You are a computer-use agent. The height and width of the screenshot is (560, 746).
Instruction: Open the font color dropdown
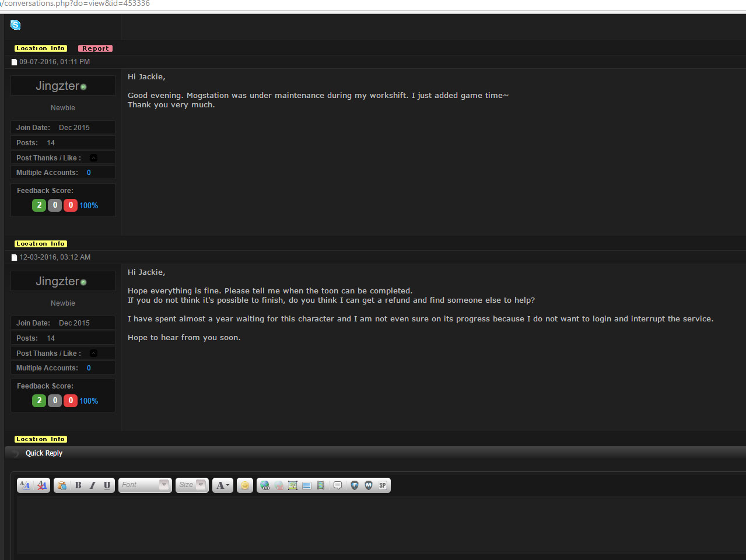tap(223, 485)
